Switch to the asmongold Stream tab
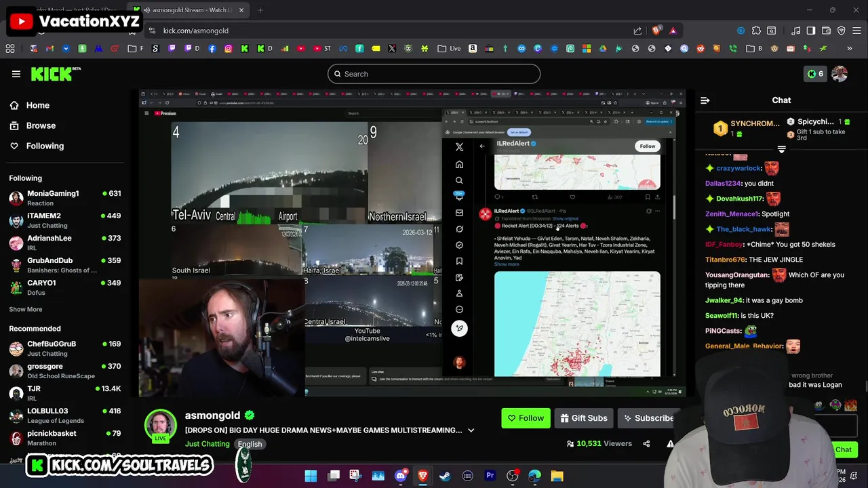 188,10
